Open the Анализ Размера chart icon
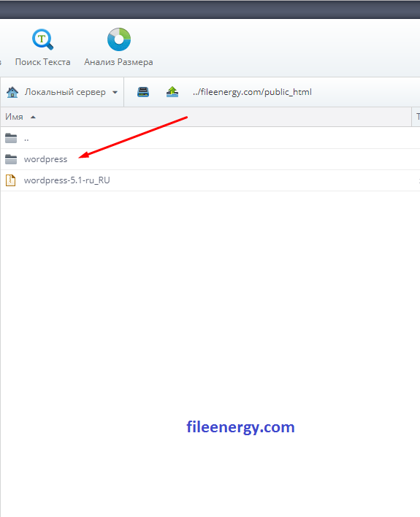Screen dimensions: 420x517 119,39
